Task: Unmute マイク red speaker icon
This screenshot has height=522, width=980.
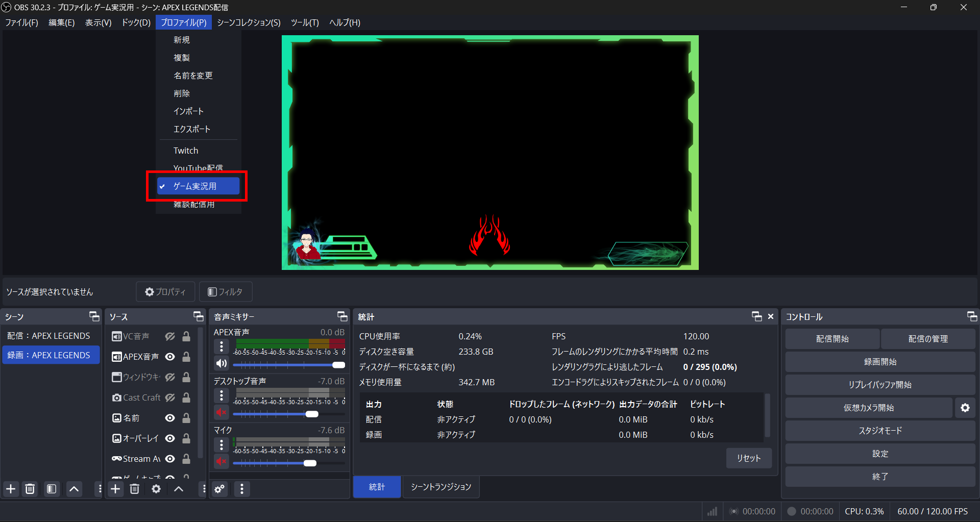Action: (x=222, y=461)
